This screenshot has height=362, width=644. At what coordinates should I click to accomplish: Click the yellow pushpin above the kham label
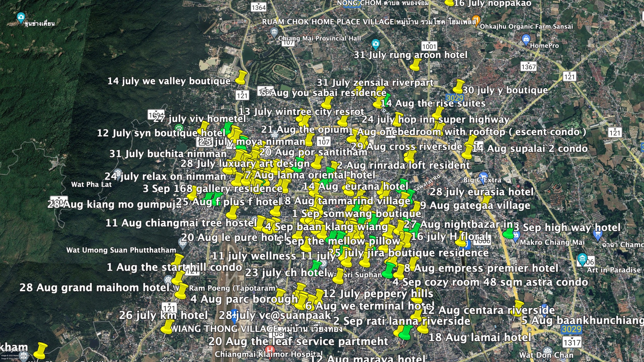pyautogui.click(x=41, y=351)
